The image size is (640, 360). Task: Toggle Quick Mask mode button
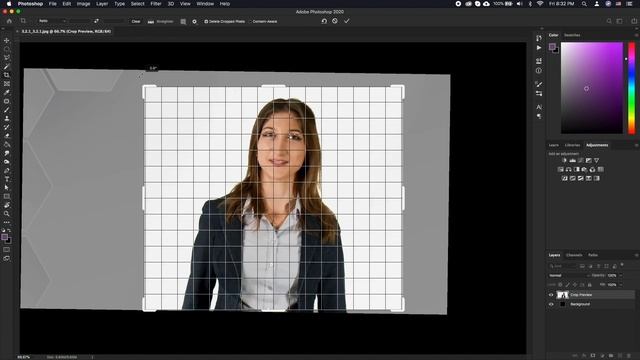[x=7, y=250]
